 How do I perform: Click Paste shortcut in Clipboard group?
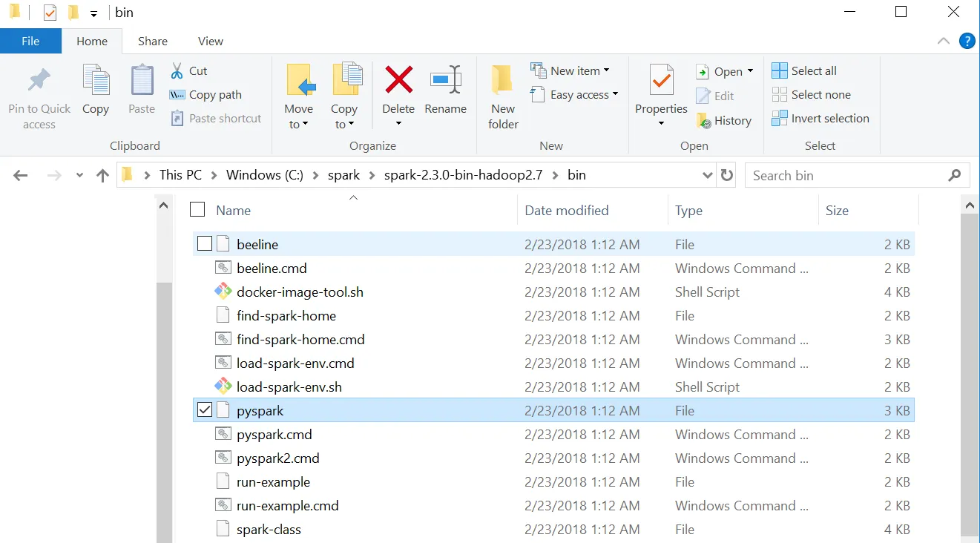click(x=216, y=119)
